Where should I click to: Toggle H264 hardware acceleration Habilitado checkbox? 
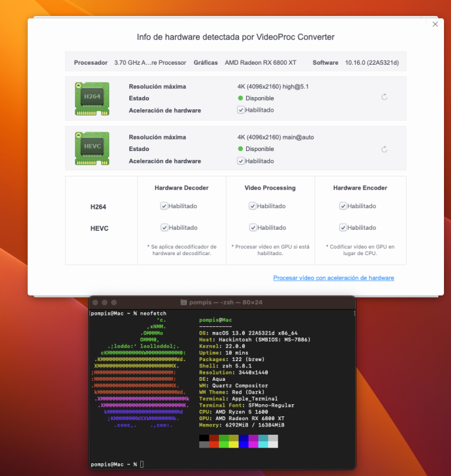pos(240,110)
